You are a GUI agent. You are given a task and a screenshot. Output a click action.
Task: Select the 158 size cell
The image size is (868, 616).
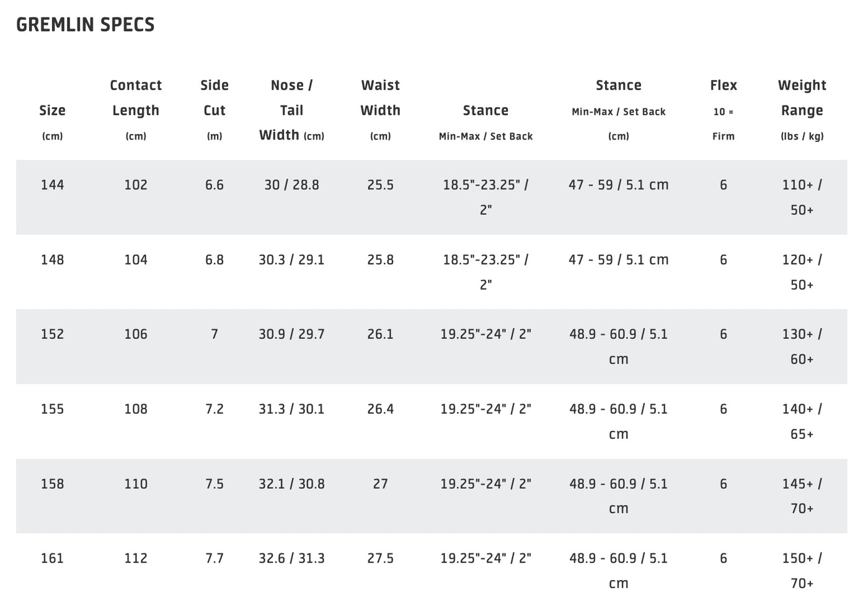click(52, 484)
